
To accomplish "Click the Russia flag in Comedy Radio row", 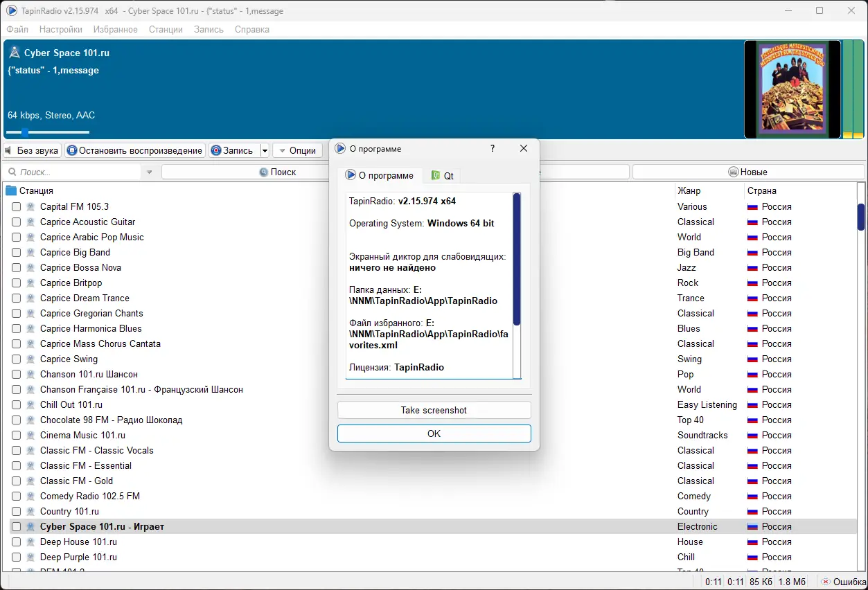I will click(x=752, y=496).
